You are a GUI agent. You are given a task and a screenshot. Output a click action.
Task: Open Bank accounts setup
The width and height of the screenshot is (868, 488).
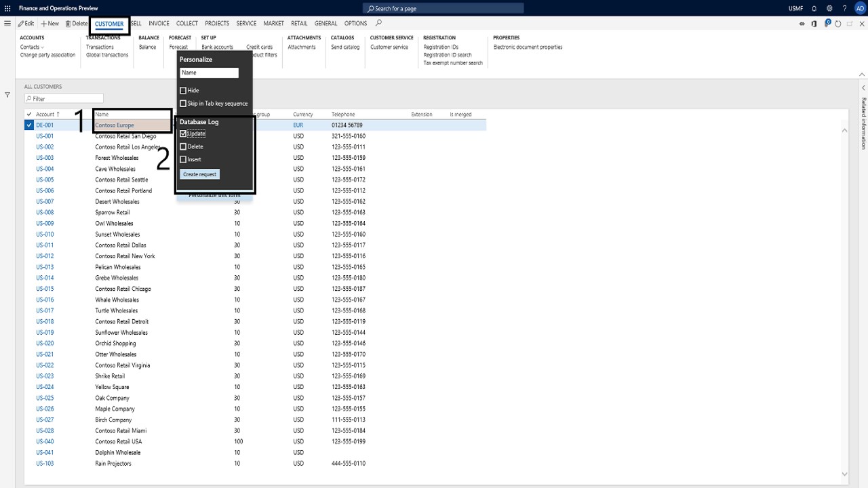[217, 47]
